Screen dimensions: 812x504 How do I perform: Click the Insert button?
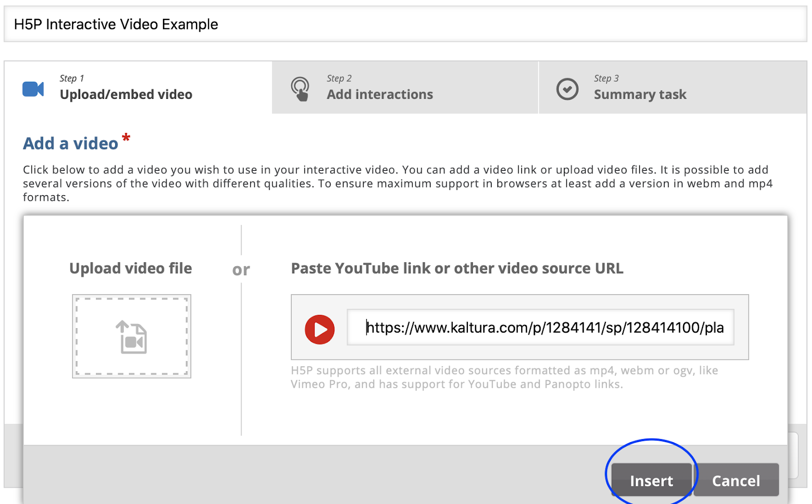pos(651,480)
